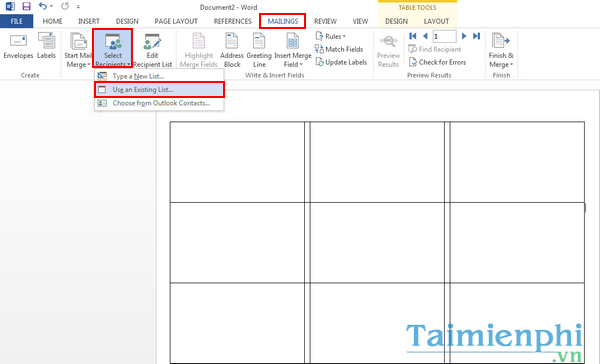Switch to the REVIEW tab

(x=325, y=21)
